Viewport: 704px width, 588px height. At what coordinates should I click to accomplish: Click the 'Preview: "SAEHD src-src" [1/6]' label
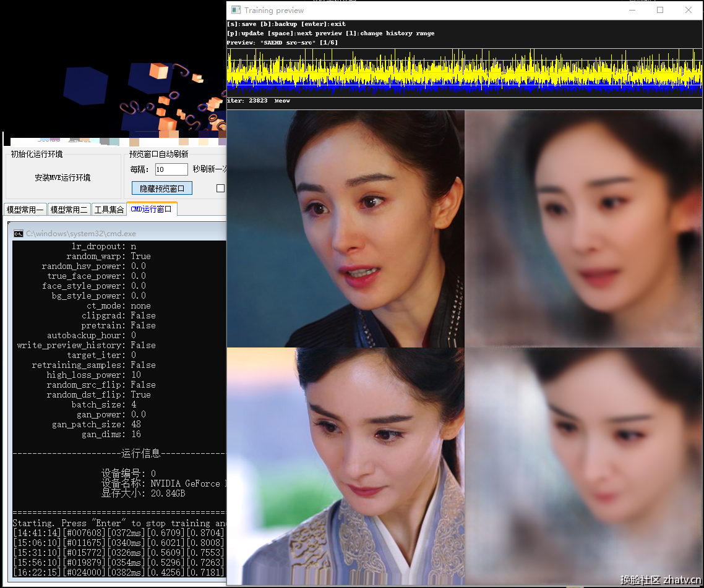point(283,43)
